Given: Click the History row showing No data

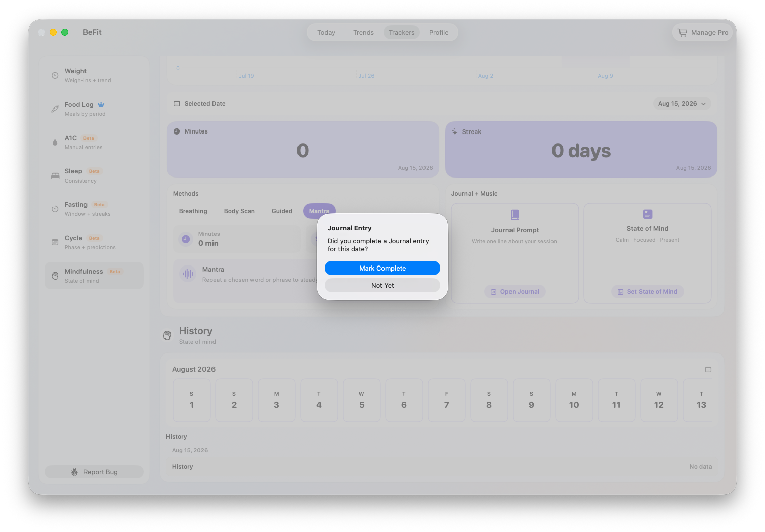Looking at the screenshot, I should [442, 467].
